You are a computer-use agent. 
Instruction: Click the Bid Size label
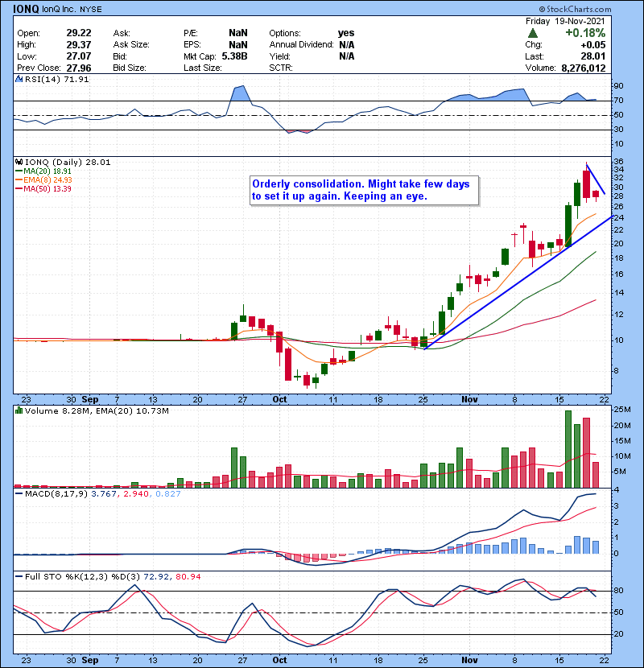130,68
